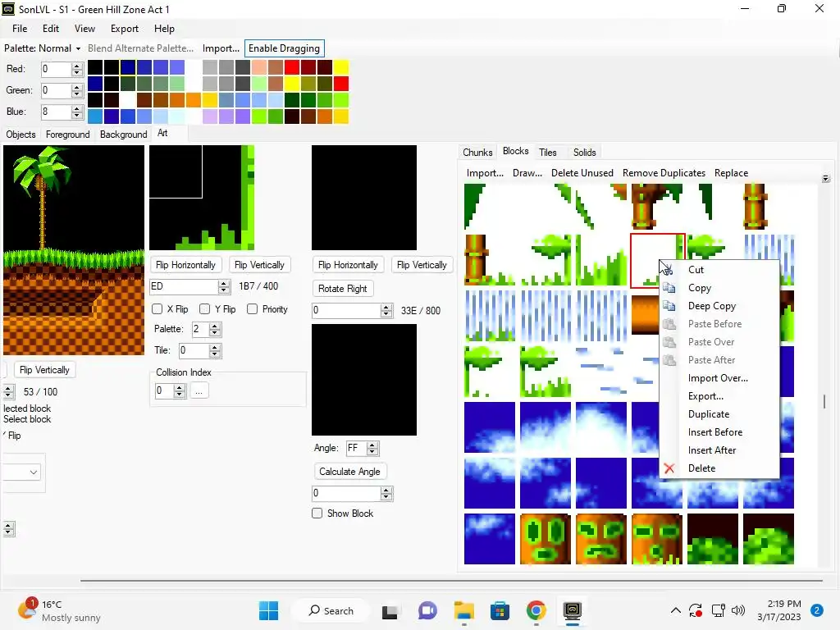The height and width of the screenshot is (630, 840).
Task: Choose Insert After from context menu
Action: 711,450
